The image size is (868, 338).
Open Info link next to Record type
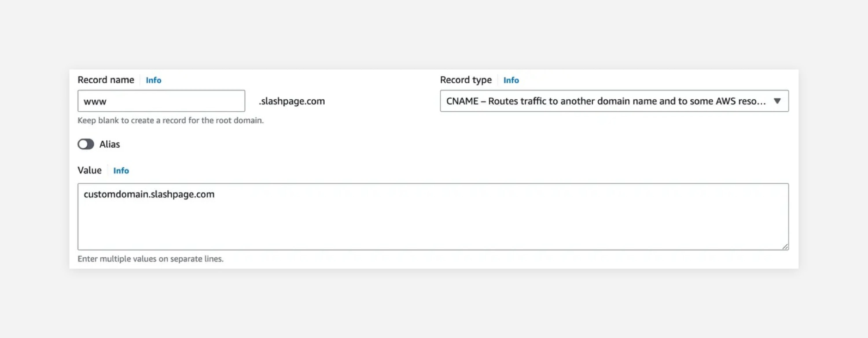[x=511, y=80]
